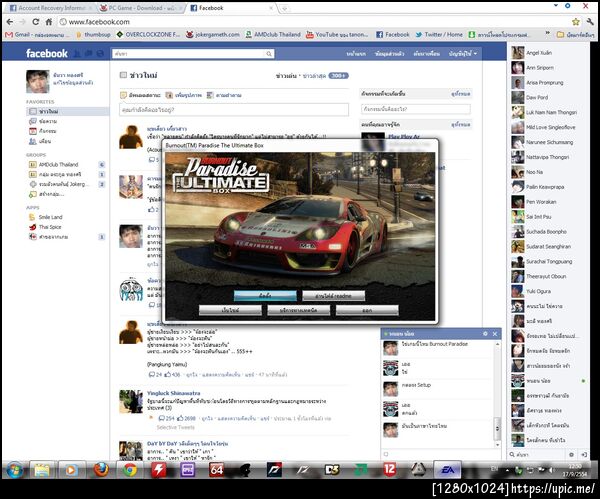Open the account dropdown in Facebook header
Image resolution: width=600 pixels, height=499 pixels.
tap(463, 54)
